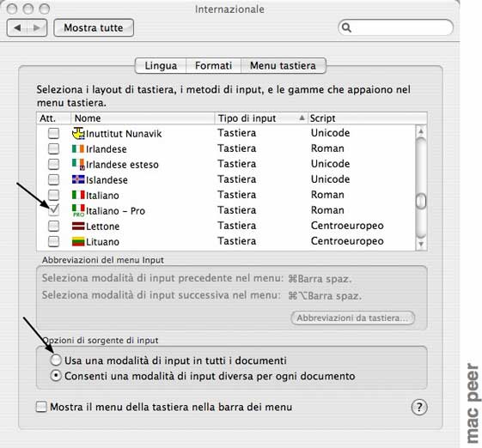Open Abbreviazioni da tastiera button
This screenshot has height=448, width=482.
(x=352, y=318)
